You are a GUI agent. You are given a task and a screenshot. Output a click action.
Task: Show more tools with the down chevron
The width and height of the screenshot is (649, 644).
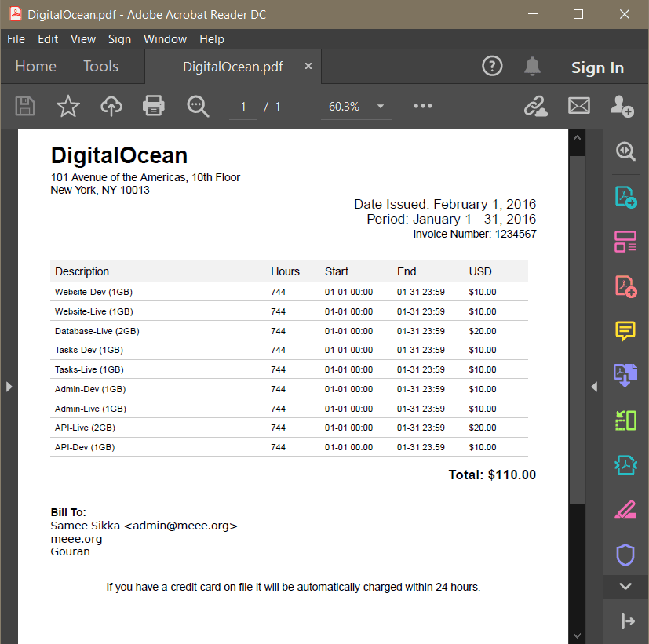pos(625,586)
